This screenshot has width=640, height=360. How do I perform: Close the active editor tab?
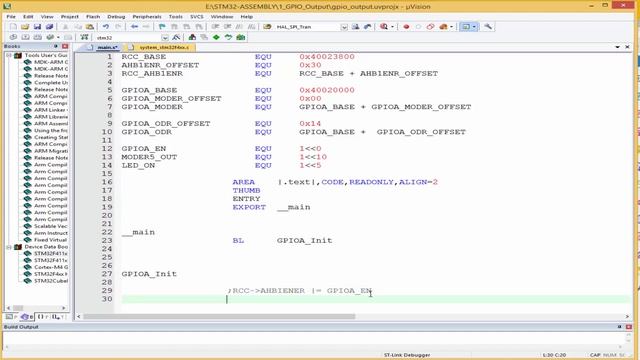tap(627, 47)
